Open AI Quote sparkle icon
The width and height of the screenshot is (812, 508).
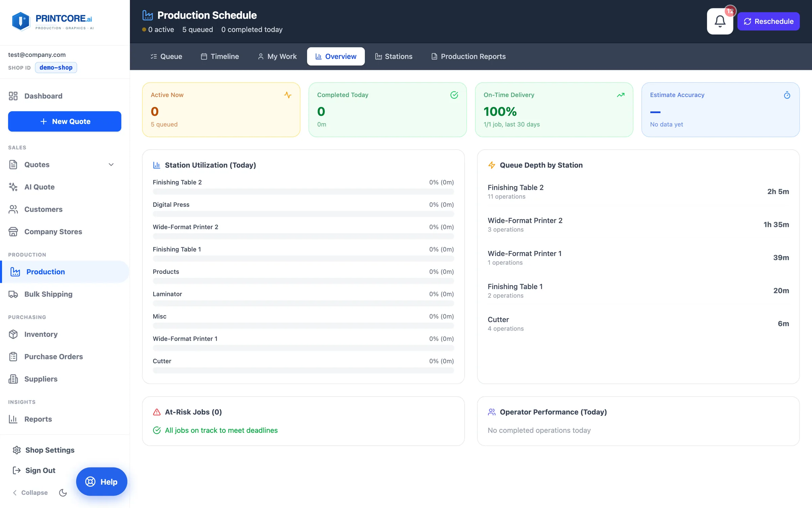pos(13,187)
